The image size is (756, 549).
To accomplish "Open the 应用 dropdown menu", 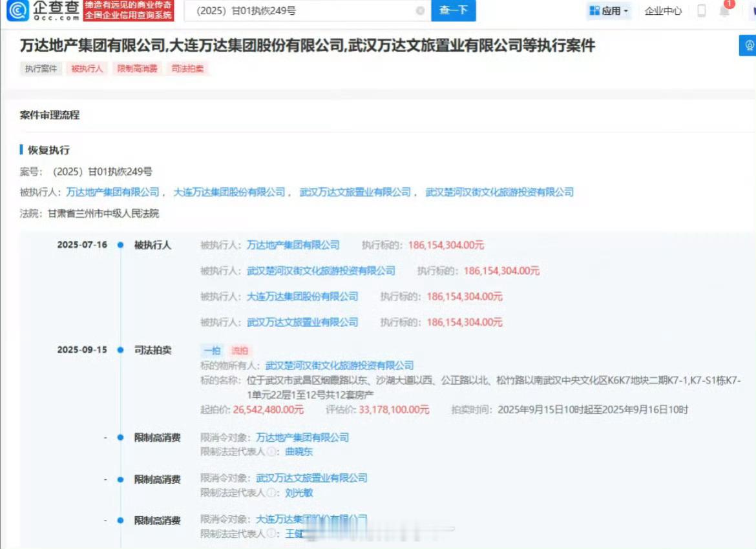I will coord(609,10).
